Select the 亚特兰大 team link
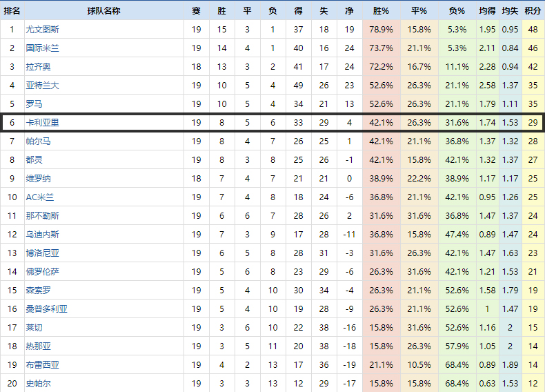 click(x=42, y=86)
